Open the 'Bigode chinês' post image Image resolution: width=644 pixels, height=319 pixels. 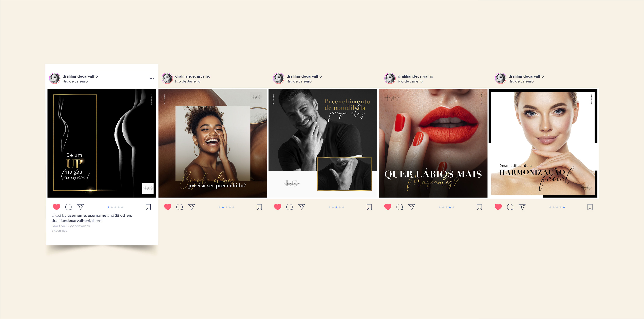[213, 143]
